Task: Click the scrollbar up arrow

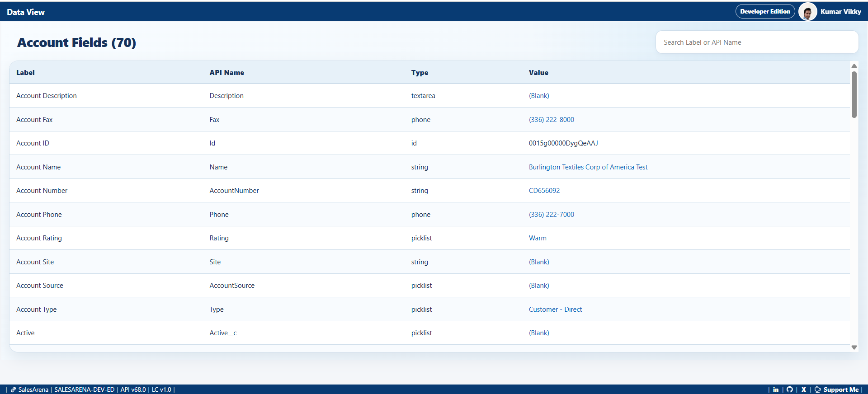Action: (x=854, y=66)
